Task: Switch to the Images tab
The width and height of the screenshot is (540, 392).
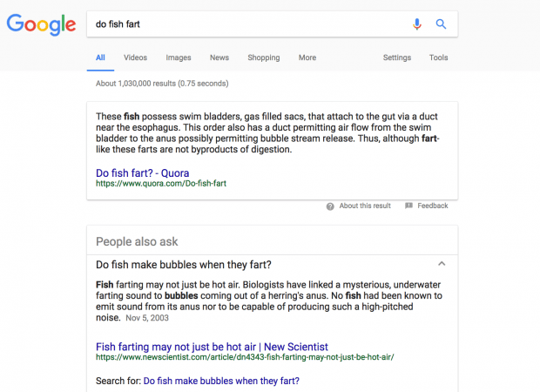Action: 178,57
